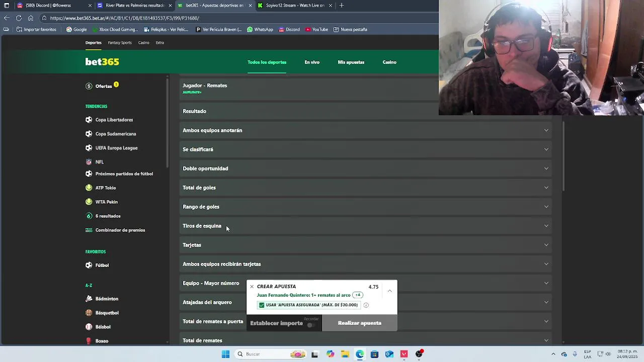Viewport: 644px width, 362px height.
Task: Click the Copa Libertadores soccer ball icon
Action: [89, 120]
